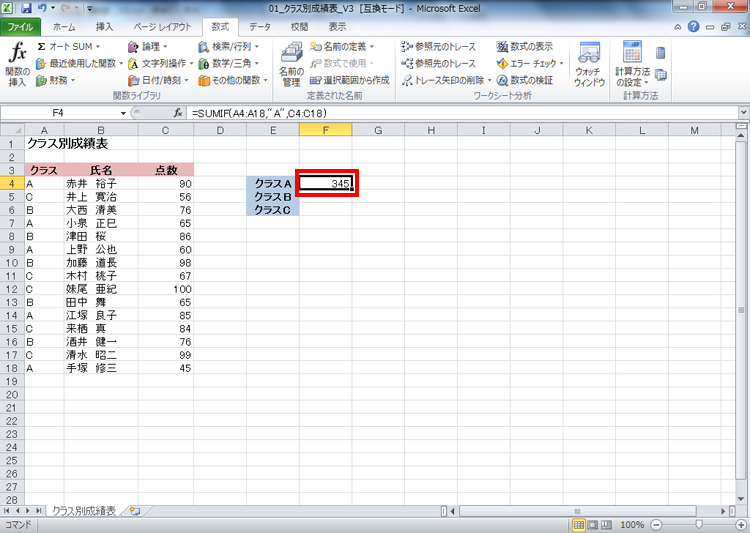Open the 文字列操作 functions dropdown
The image size is (750, 533).
161,63
